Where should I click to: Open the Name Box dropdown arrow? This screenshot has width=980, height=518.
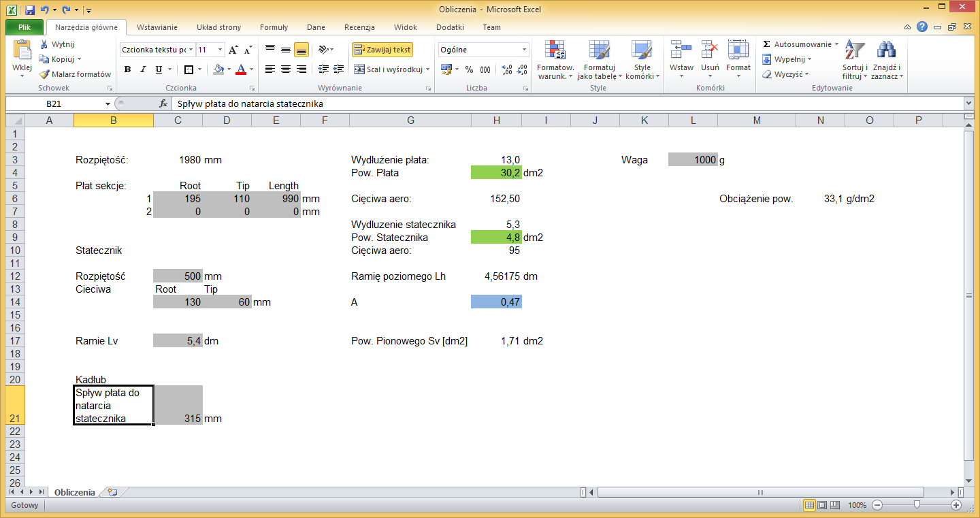[108, 103]
